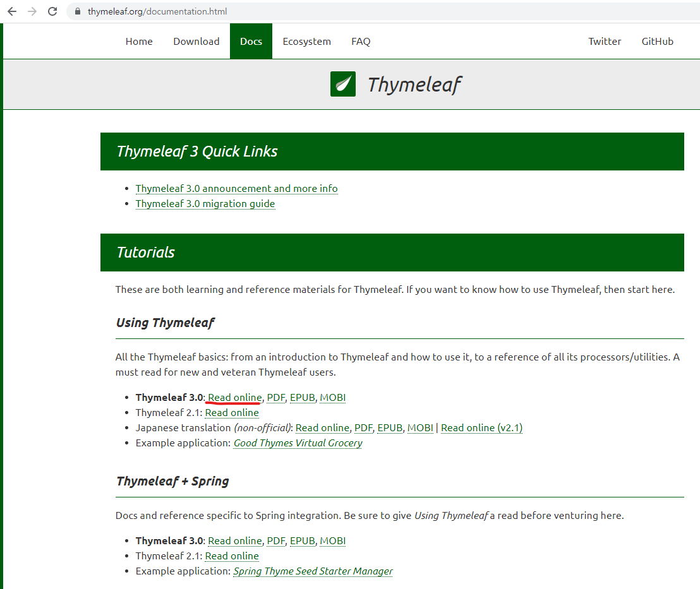Image resolution: width=700 pixels, height=589 pixels.
Task: Open Thymeleaf + Spring 3.0 MOBI link
Action: click(332, 541)
